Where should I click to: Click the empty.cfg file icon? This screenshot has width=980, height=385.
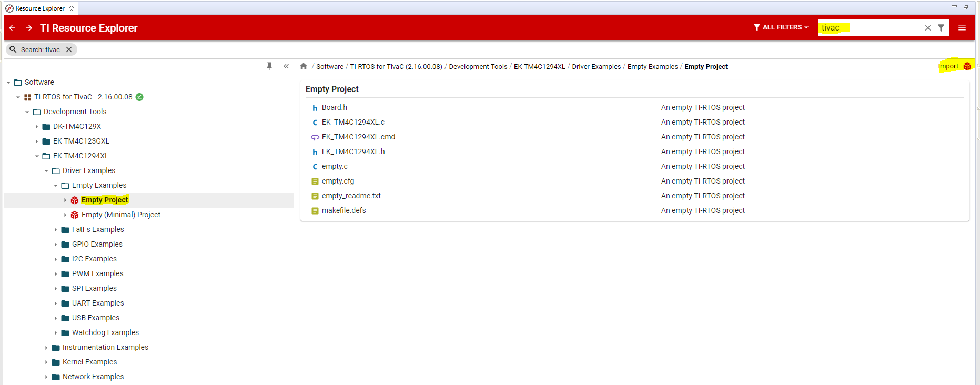pos(315,181)
